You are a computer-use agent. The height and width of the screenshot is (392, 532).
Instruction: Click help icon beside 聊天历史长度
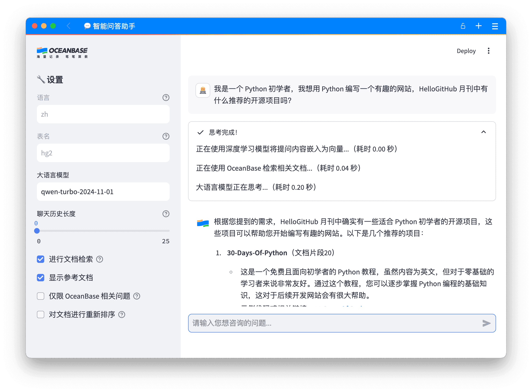pyautogui.click(x=166, y=214)
